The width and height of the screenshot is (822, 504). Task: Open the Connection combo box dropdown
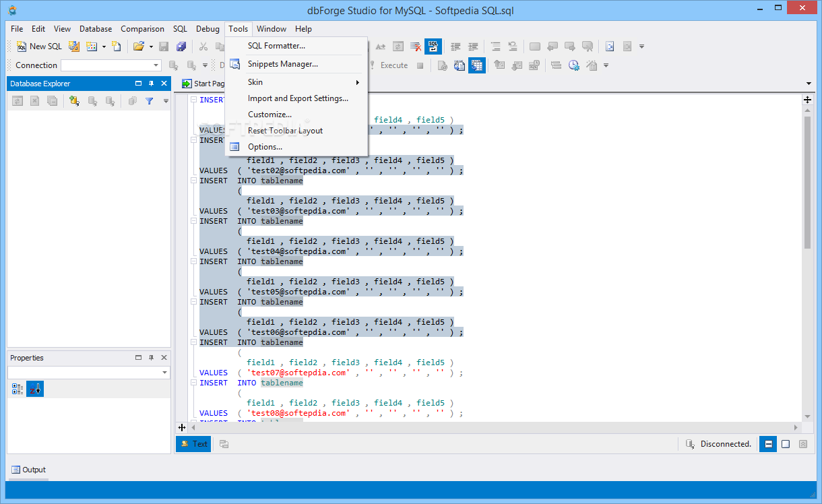pyautogui.click(x=156, y=65)
